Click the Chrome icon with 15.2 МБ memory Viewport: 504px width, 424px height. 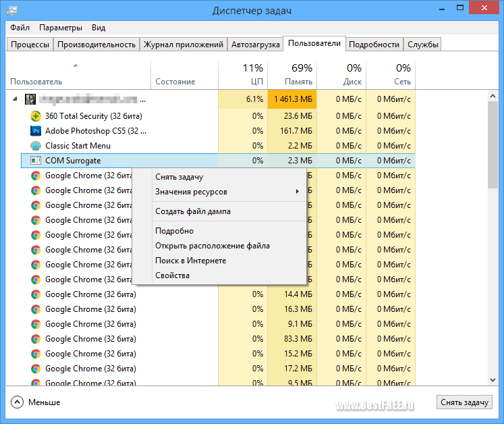(x=35, y=354)
